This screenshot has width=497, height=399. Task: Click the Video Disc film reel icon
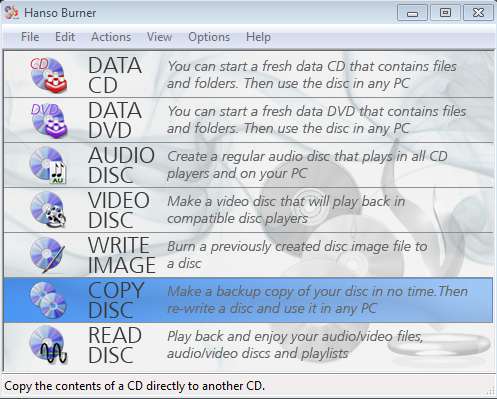click(48, 210)
